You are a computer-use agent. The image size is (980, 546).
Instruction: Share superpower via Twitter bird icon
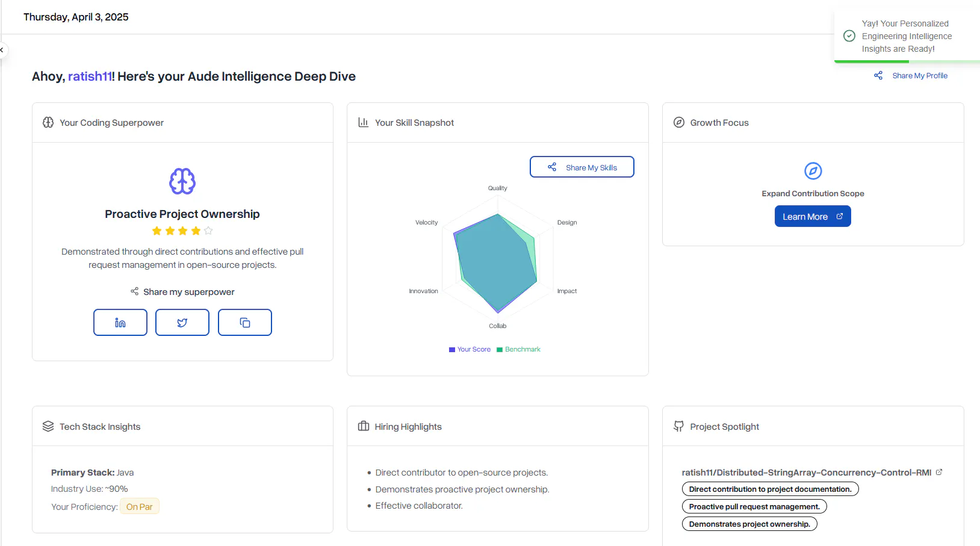click(182, 323)
